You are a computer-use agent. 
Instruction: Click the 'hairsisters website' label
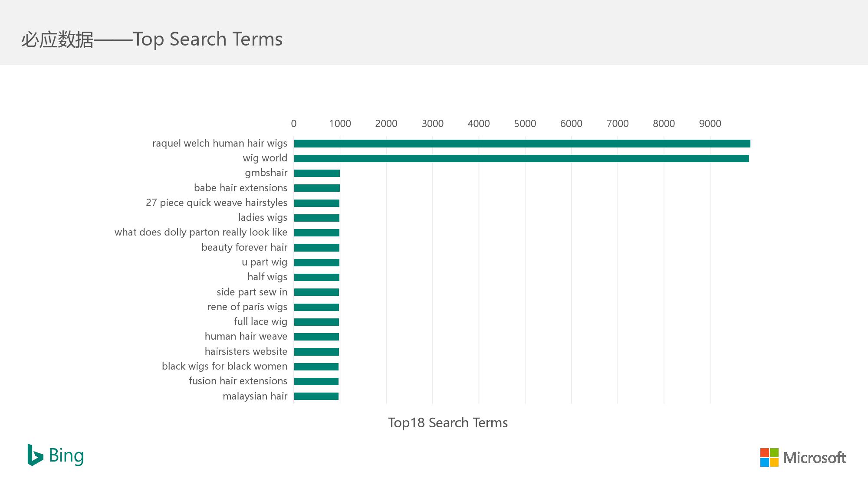[x=246, y=351]
